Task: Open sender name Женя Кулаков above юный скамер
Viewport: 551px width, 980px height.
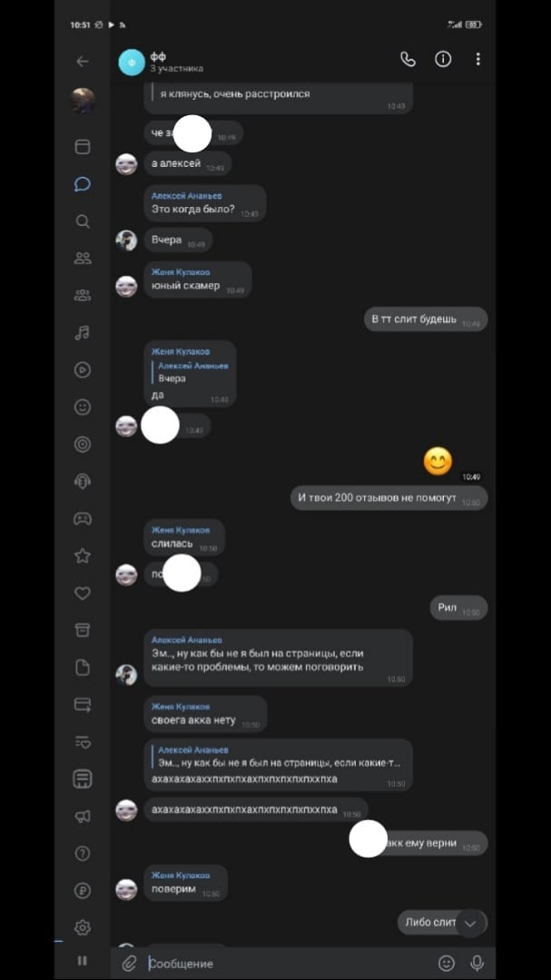Action: [180, 272]
